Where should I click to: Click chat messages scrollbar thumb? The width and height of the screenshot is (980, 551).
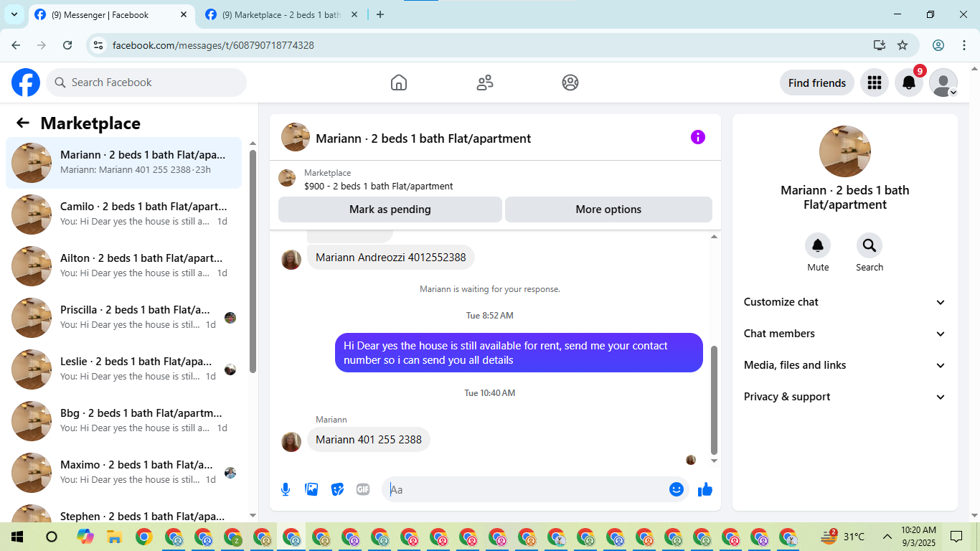714,400
